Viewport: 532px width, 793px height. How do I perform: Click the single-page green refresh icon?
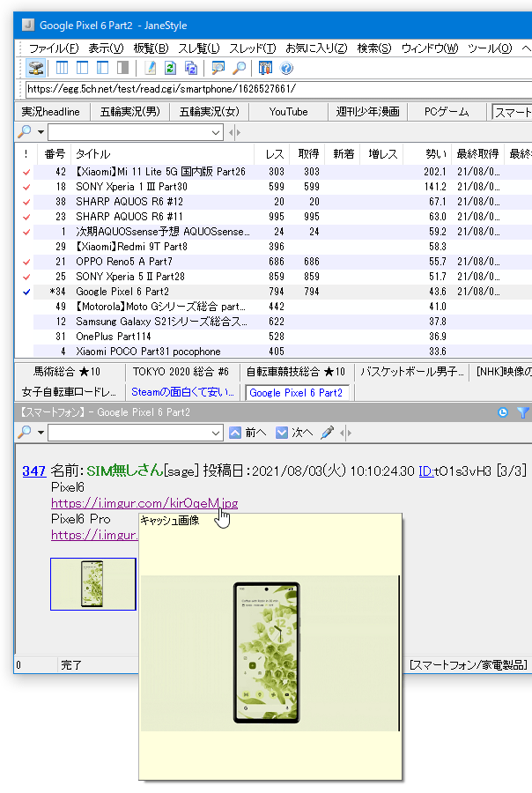(170, 68)
